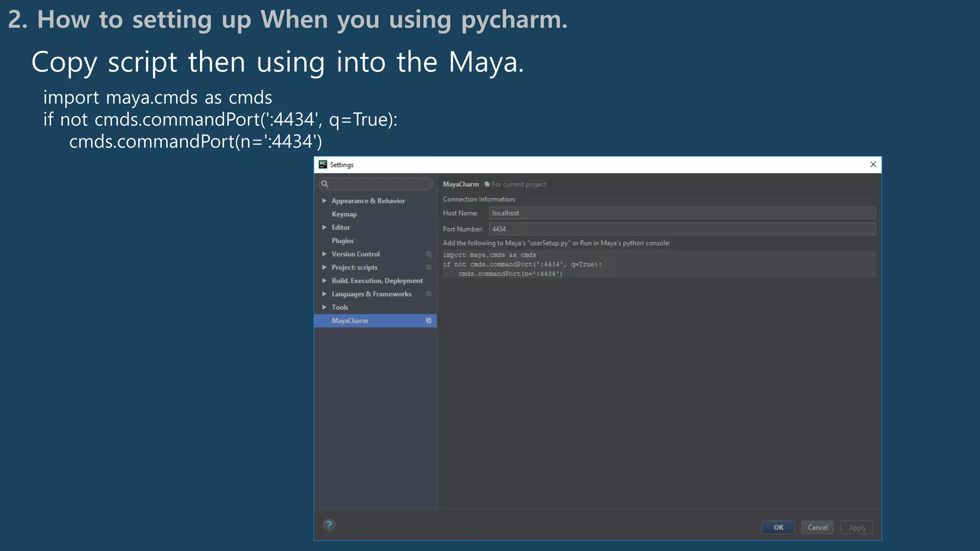Image resolution: width=980 pixels, height=551 pixels.
Task: Click the Cancel button
Action: point(817,527)
